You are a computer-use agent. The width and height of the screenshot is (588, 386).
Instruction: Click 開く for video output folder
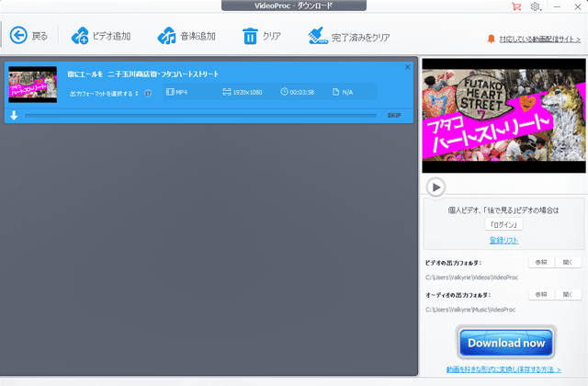coord(568,262)
